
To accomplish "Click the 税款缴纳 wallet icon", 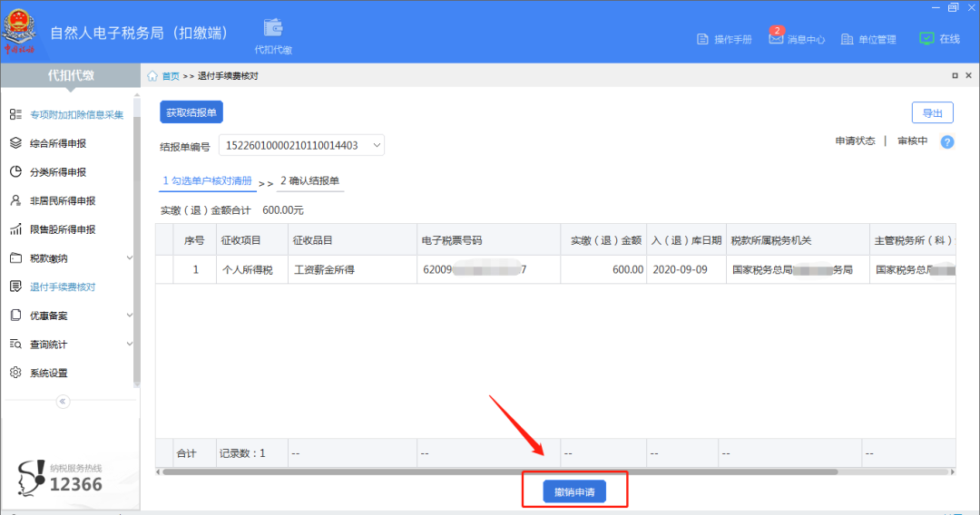I will point(15,257).
